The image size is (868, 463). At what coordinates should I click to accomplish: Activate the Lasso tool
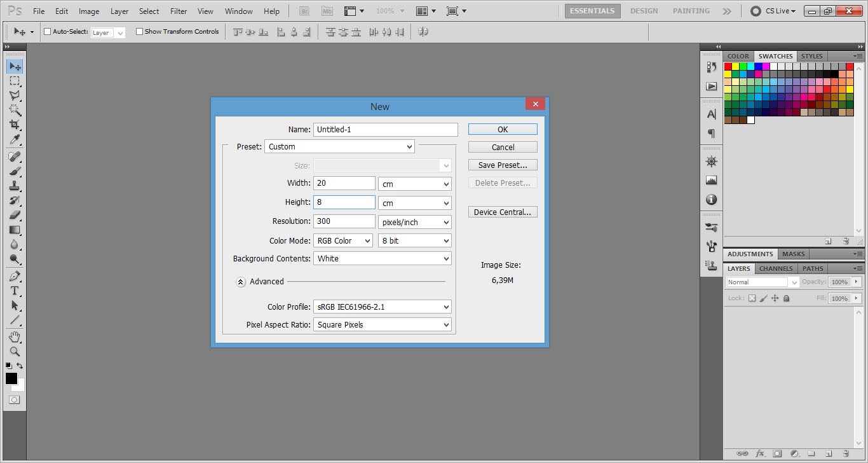click(x=14, y=95)
